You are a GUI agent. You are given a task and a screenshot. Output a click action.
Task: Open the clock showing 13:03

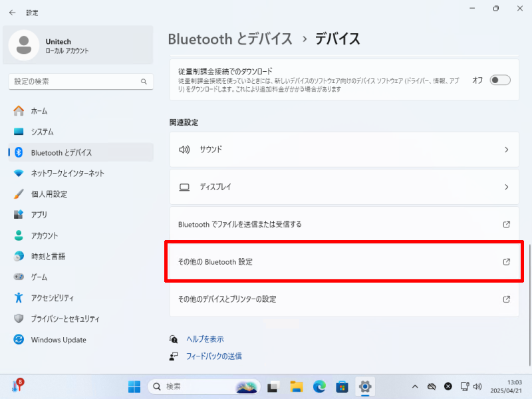click(x=506, y=386)
